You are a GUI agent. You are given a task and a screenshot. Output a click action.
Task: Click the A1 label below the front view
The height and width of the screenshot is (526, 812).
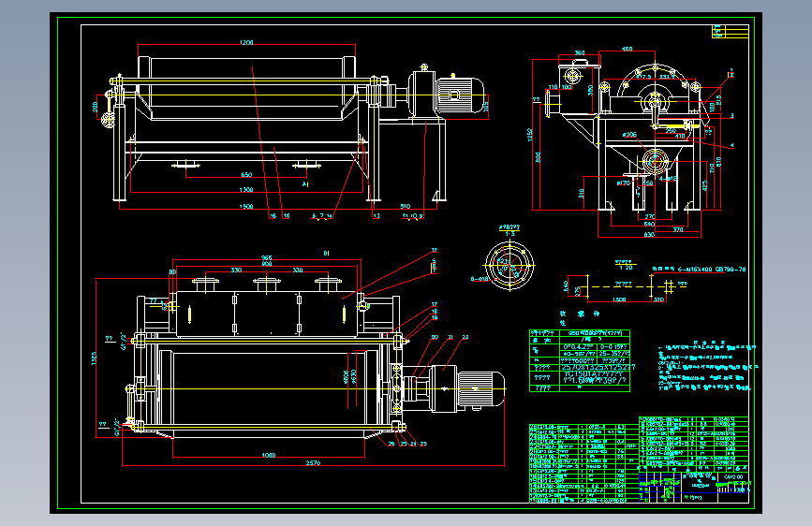pos(305,184)
